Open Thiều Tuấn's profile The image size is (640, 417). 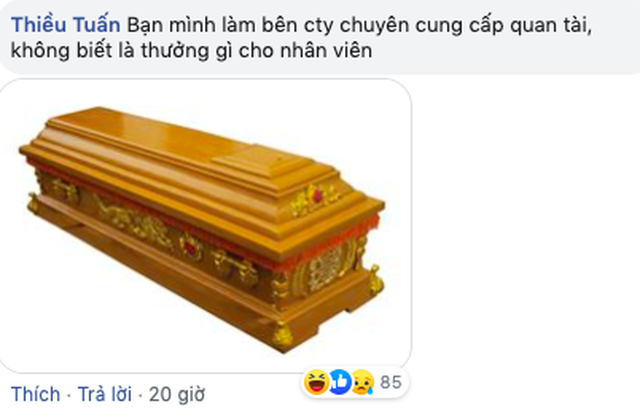[66, 25]
